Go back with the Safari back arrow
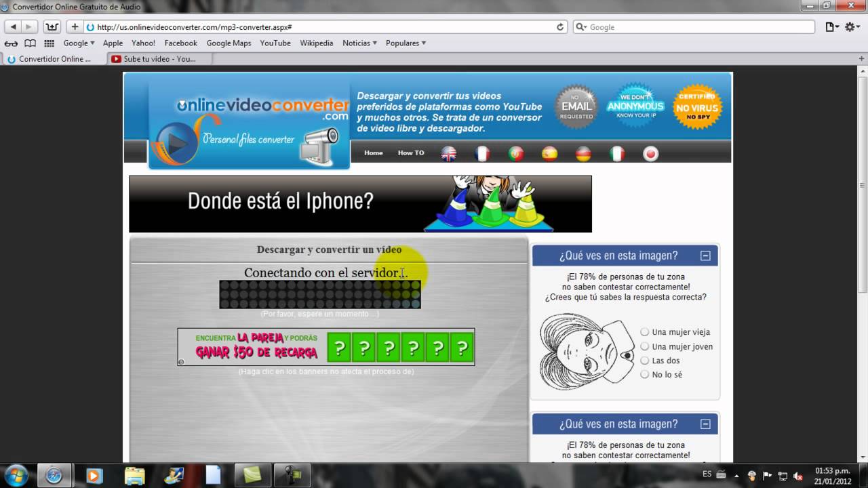 pyautogui.click(x=12, y=27)
